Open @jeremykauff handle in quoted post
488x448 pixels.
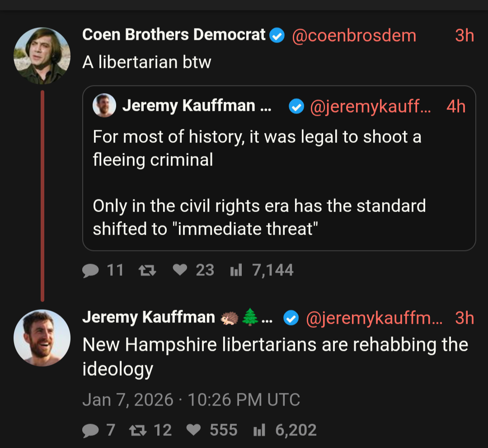click(371, 106)
